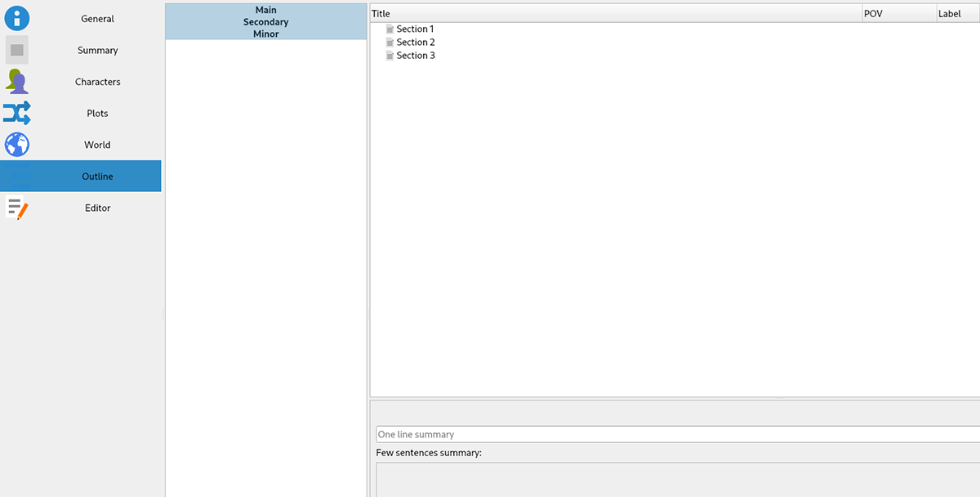Sort by the POV column header
This screenshot has height=497, width=980.
click(x=899, y=14)
